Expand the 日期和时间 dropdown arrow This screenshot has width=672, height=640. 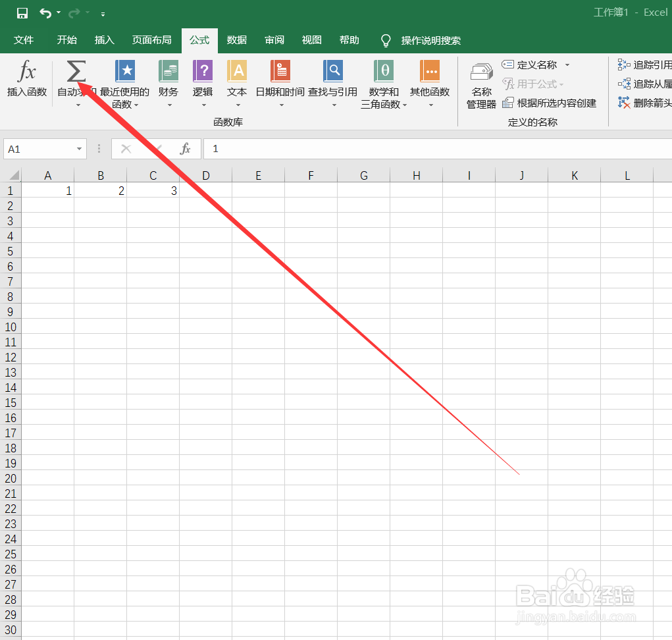(x=282, y=105)
